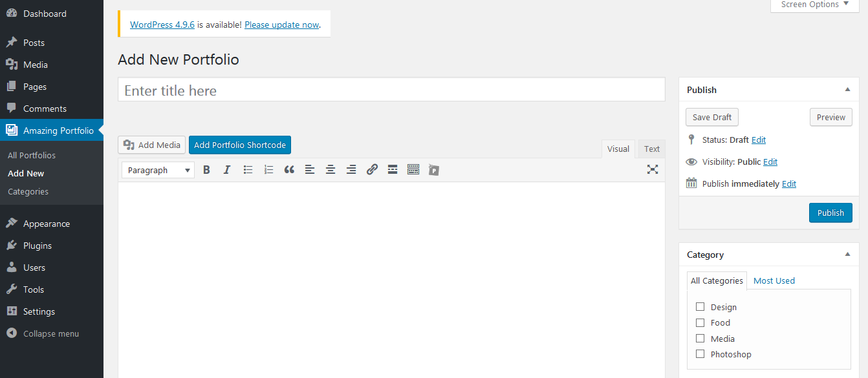Toggle bold formatting in editor toolbar
The image size is (868, 378).
[x=206, y=170]
